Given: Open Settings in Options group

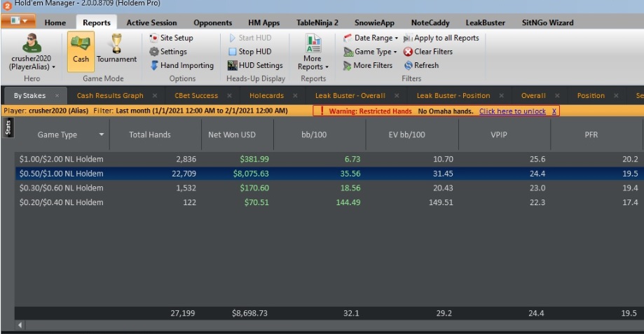Looking at the screenshot, I should (168, 51).
